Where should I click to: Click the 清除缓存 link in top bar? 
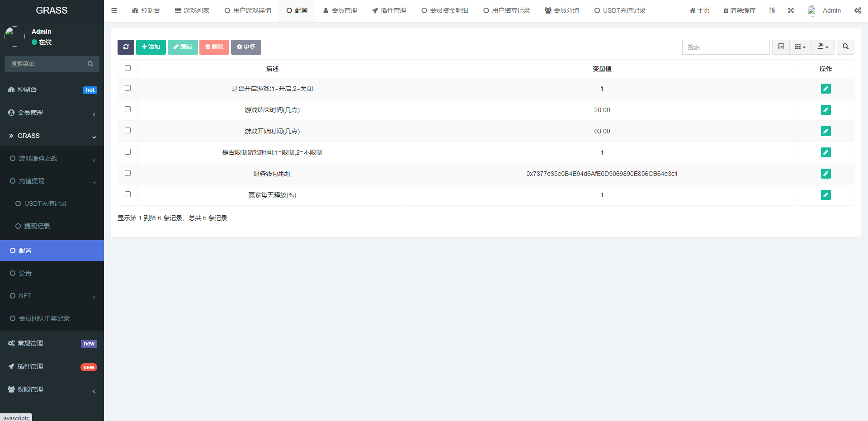click(739, 10)
